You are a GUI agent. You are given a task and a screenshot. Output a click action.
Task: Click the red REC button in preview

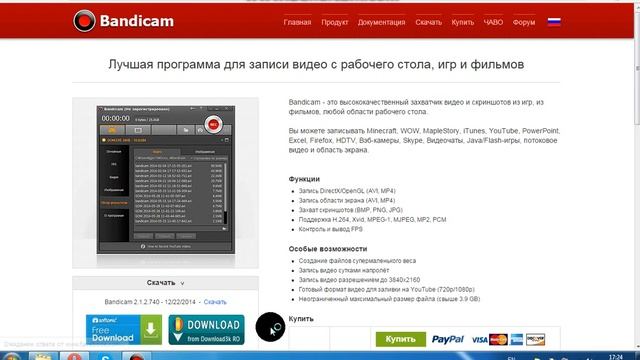(213, 124)
